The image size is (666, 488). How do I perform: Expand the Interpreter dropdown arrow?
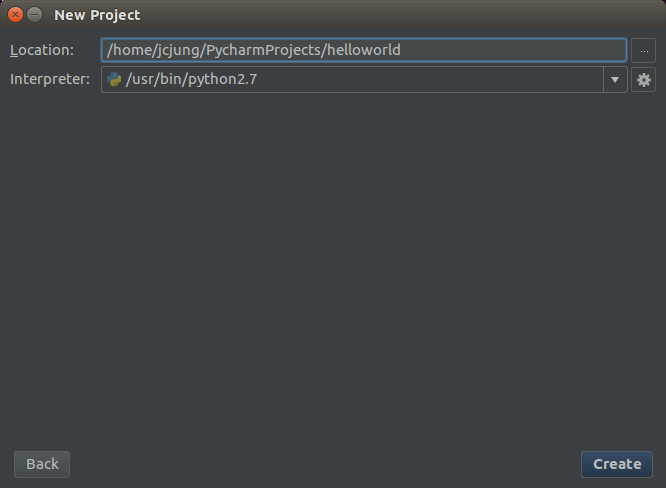click(615, 79)
